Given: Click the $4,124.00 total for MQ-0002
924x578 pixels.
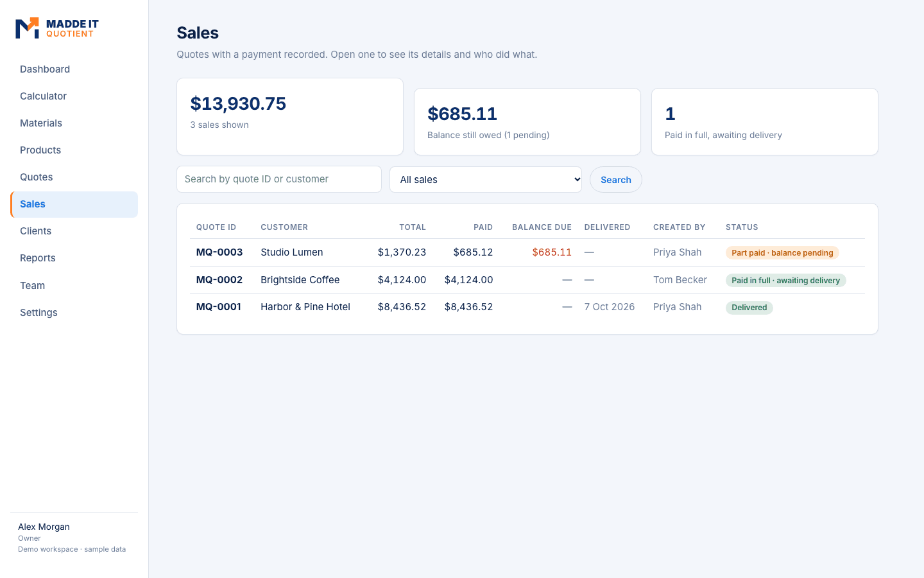Looking at the screenshot, I should click(x=402, y=280).
